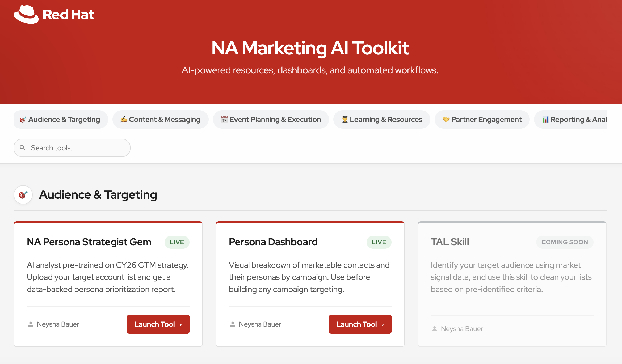Click the Audience & Targeting section heading

pos(98,195)
